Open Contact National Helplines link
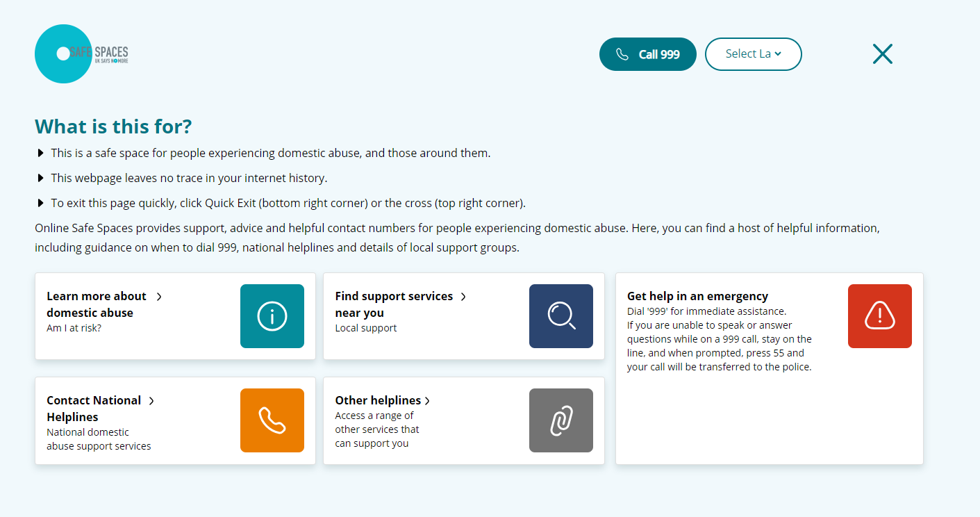 tap(93, 409)
